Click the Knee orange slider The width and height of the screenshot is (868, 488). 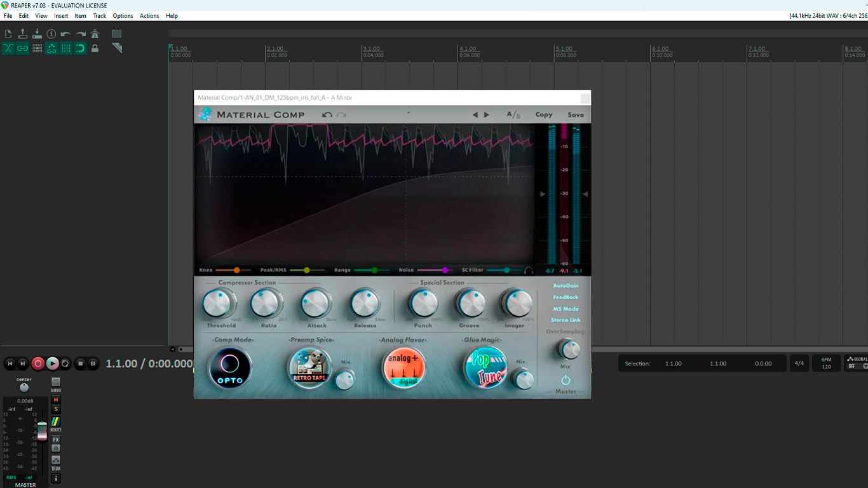click(x=233, y=270)
